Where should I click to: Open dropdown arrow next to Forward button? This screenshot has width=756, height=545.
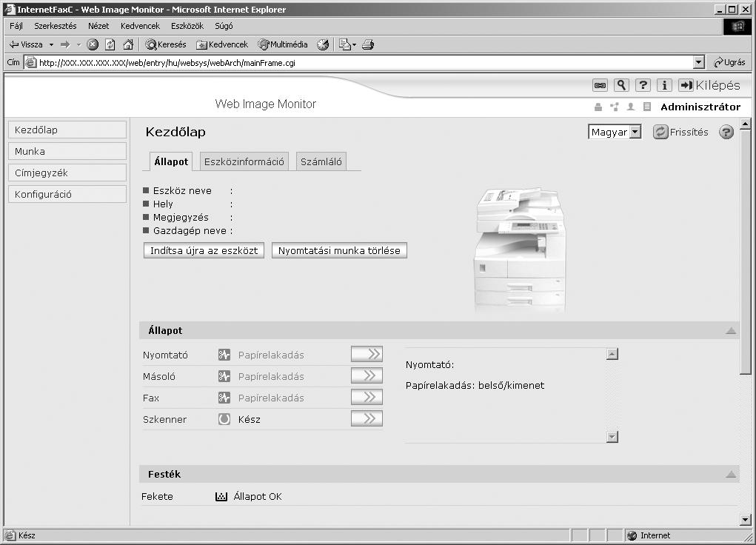click(x=78, y=45)
